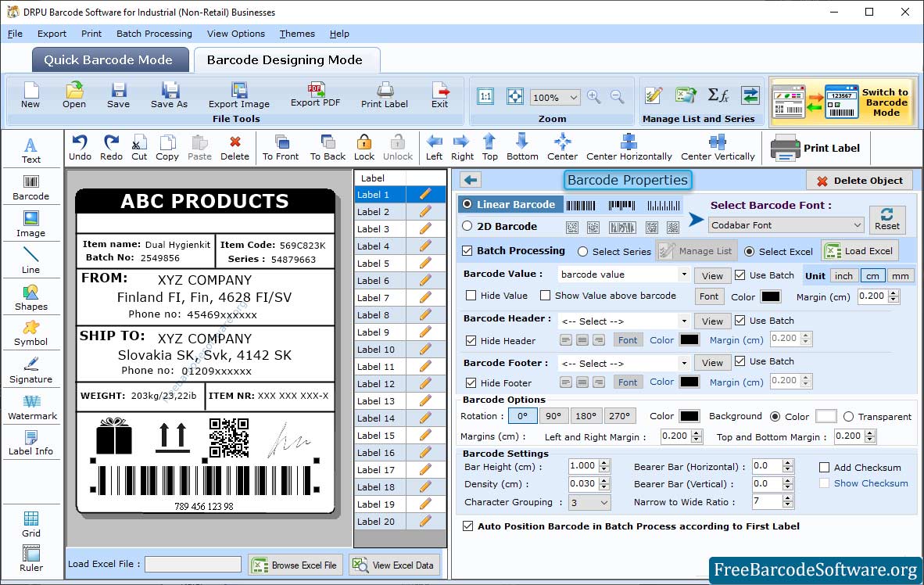This screenshot has width=924, height=585.
Task: Zoom in with magnifier plus icon
Action: [x=594, y=97]
